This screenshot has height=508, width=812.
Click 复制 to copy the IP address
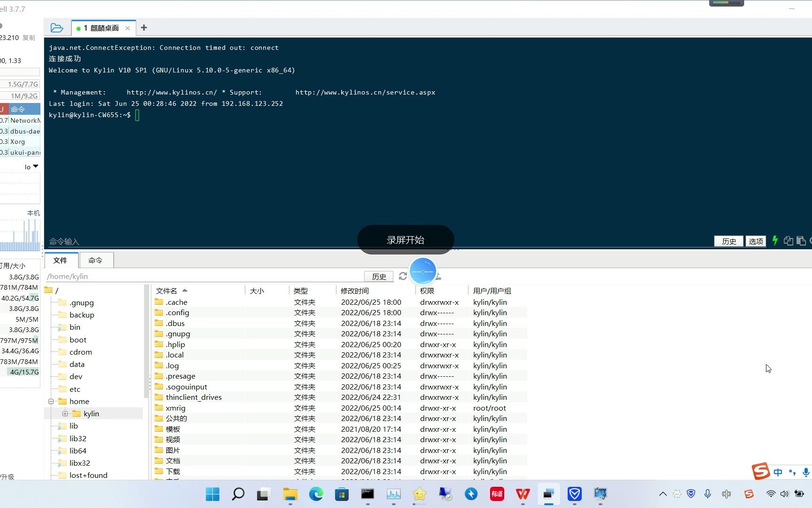pos(29,38)
